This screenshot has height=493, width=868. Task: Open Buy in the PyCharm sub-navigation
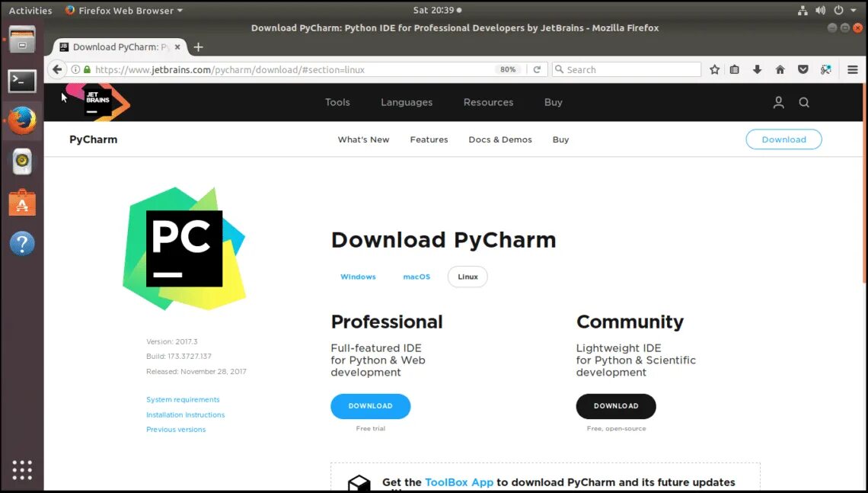(x=560, y=139)
